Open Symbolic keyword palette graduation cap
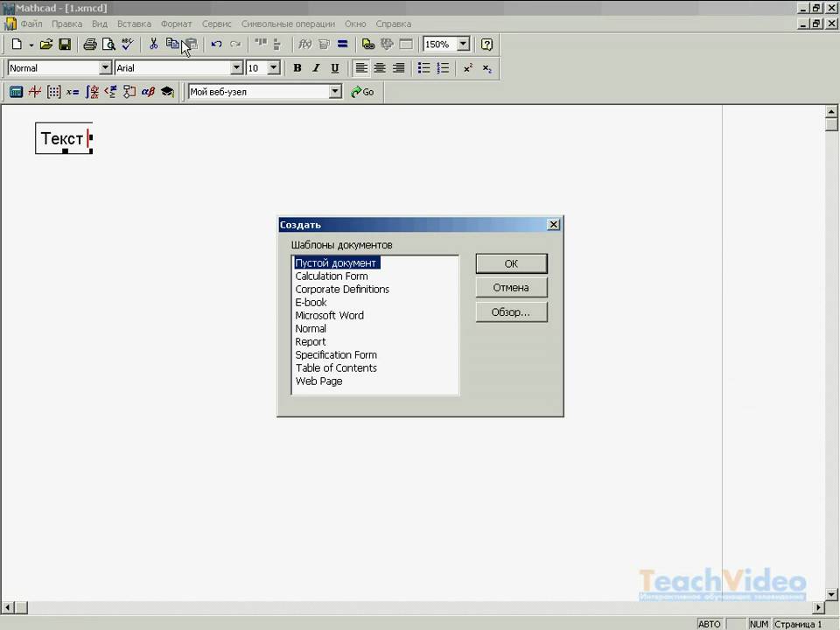The height and width of the screenshot is (630, 840). tap(167, 92)
